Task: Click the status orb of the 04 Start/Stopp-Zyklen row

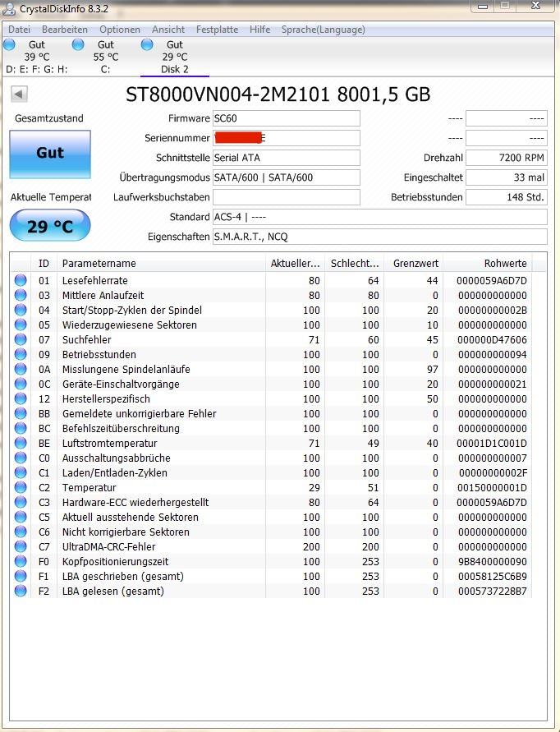Action: [x=21, y=310]
